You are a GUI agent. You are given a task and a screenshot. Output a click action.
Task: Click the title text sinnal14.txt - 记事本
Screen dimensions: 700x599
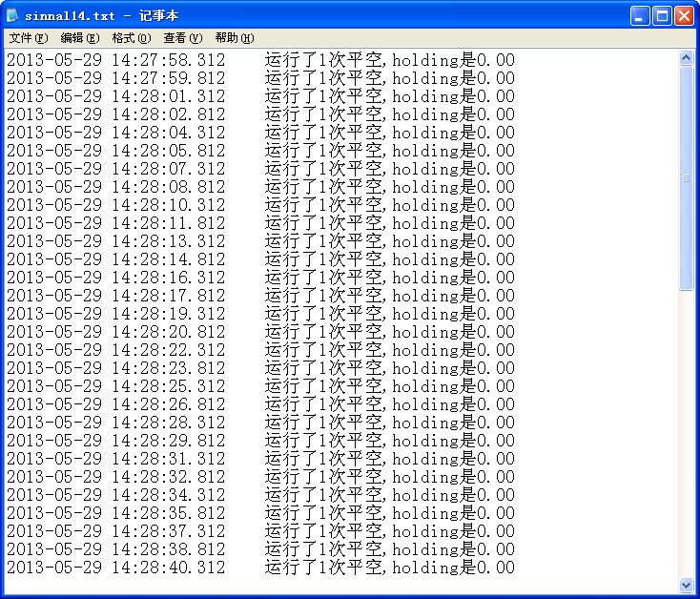[x=102, y=16]
